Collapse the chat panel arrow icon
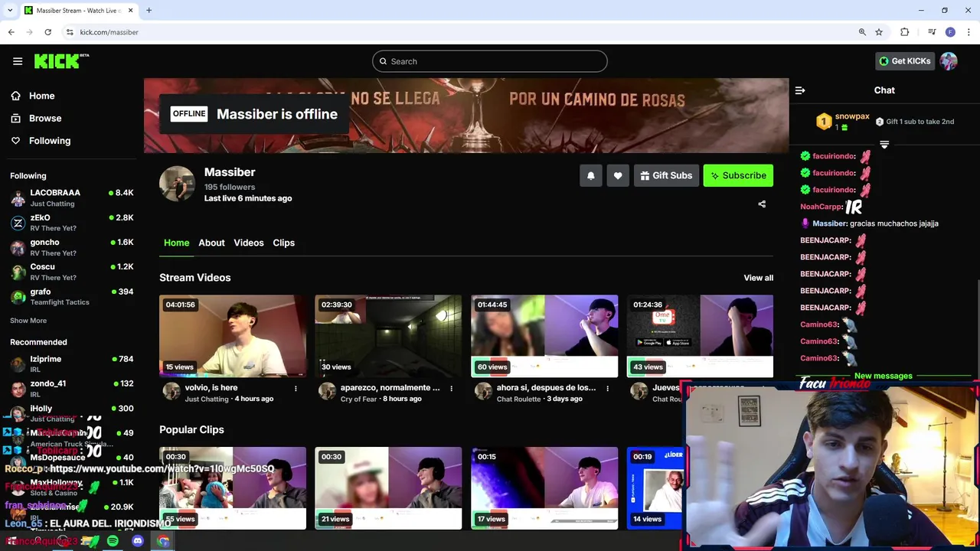 tap(800, 90)
